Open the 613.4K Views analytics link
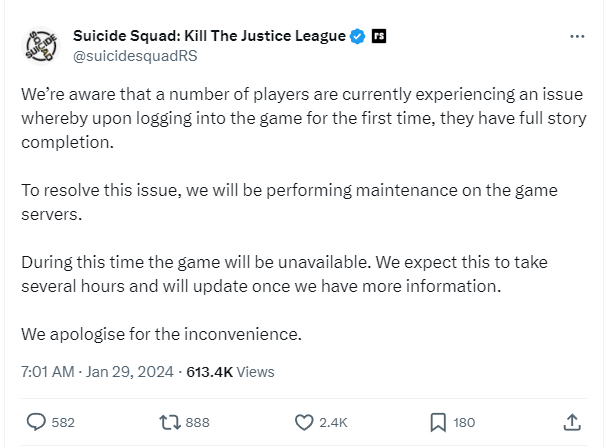612x447 pixels. [229, 372]
